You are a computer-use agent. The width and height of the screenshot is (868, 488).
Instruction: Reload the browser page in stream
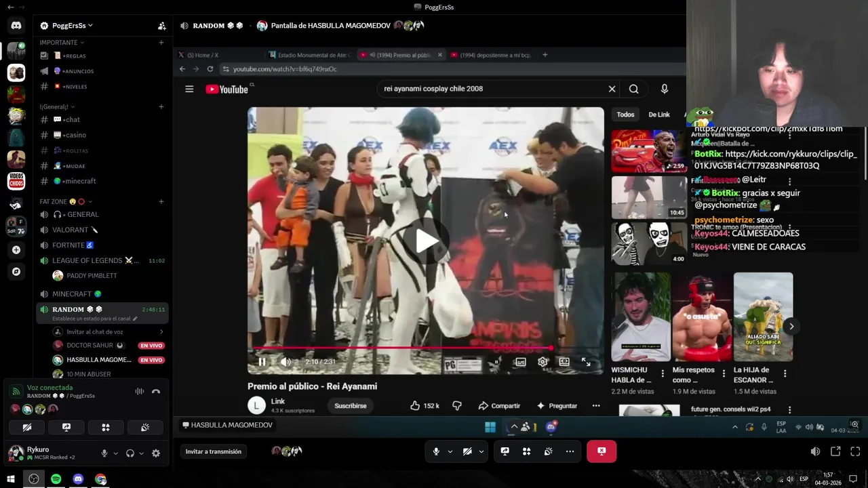coord(210,69)
